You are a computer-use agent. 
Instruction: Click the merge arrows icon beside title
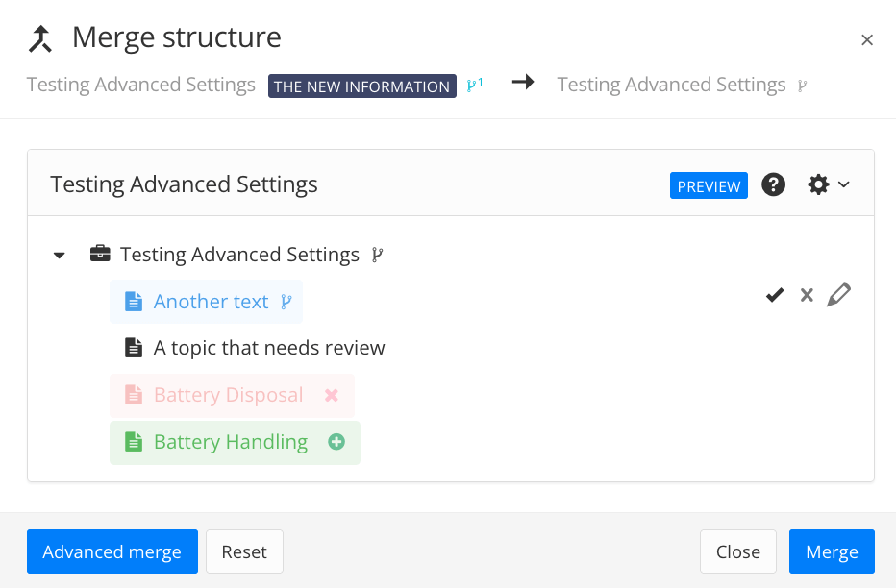(x=40, y=38)
